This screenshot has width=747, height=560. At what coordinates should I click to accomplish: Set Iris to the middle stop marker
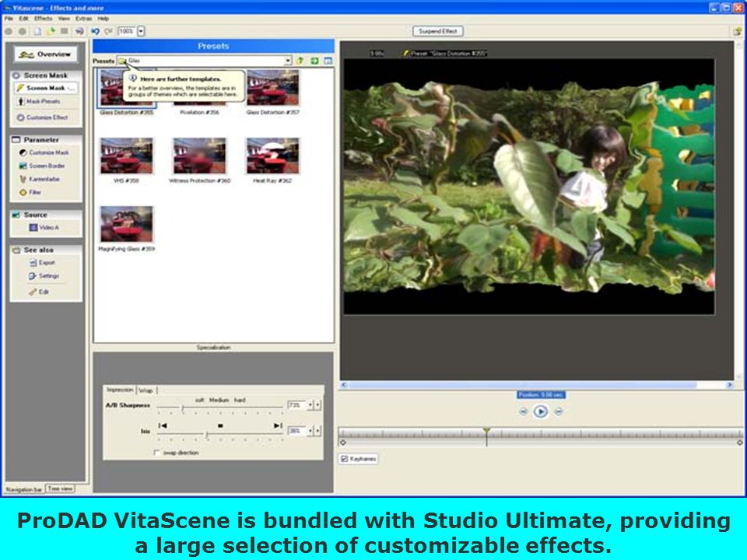pyautogui.click(x=220, y=425)
